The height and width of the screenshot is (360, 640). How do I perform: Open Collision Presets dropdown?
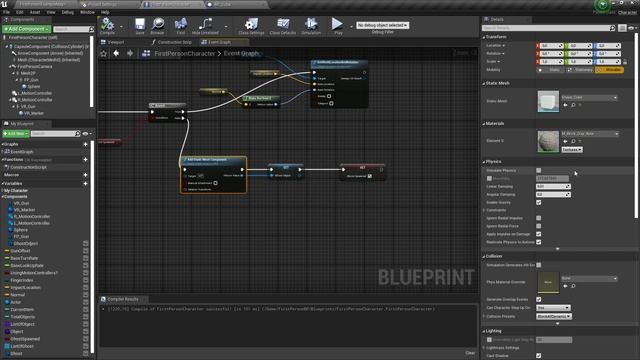tap(553, 316)
